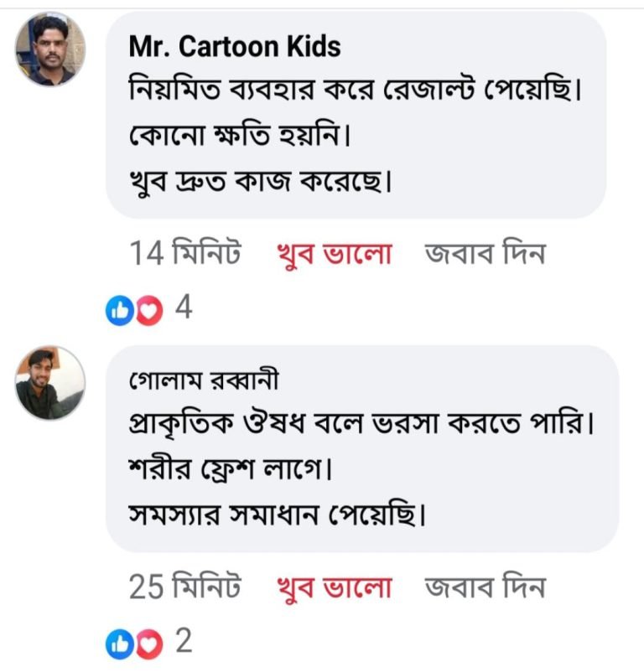Click the red heart icon under গোলাম রব্বানী's comment
644x672 pixels.
[x=148, y=644]
